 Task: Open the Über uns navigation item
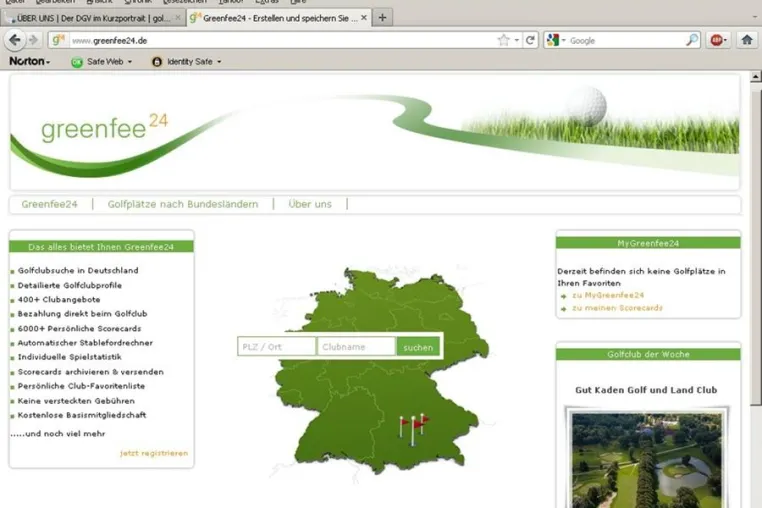tap(310, 204)
